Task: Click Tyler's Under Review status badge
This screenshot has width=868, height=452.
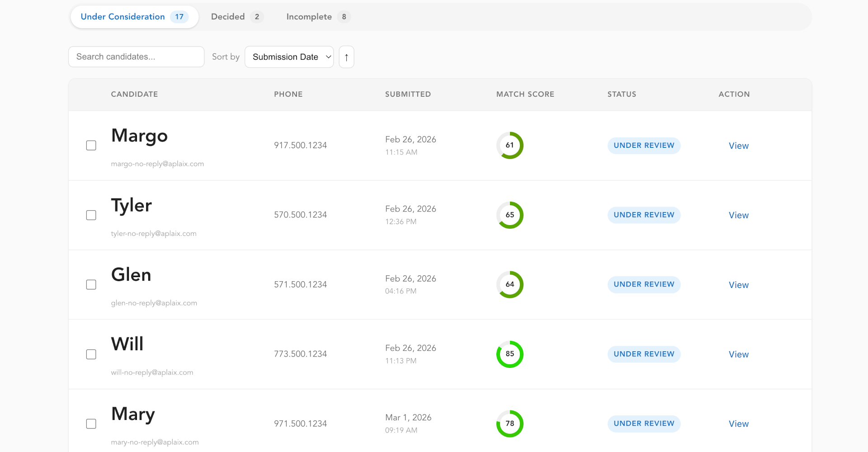Action: click(644, 215)
